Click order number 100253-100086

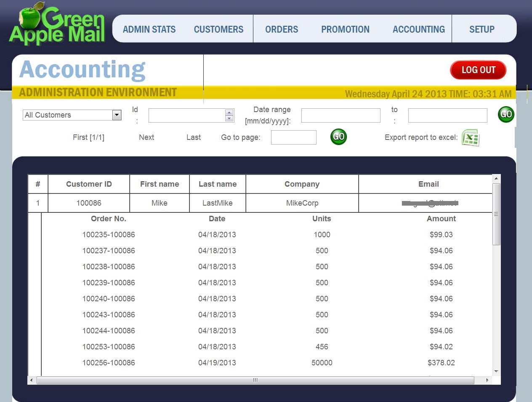109,347
